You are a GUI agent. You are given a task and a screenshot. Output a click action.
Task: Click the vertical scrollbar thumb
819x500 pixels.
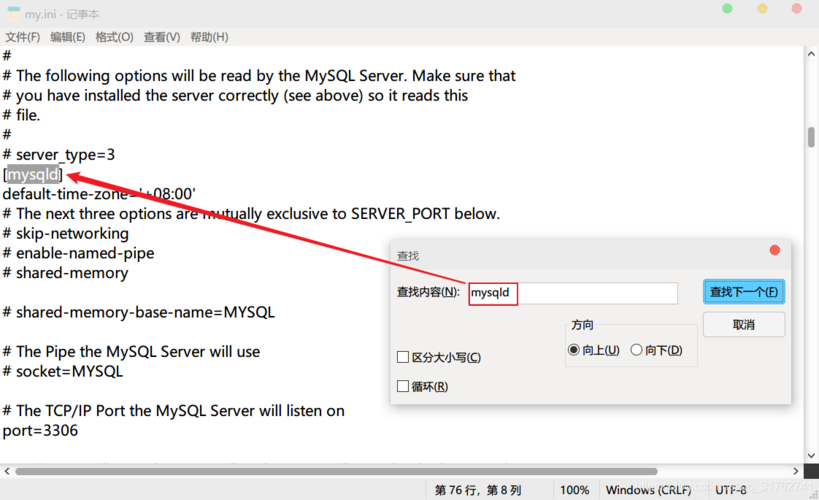coord(811,137)
